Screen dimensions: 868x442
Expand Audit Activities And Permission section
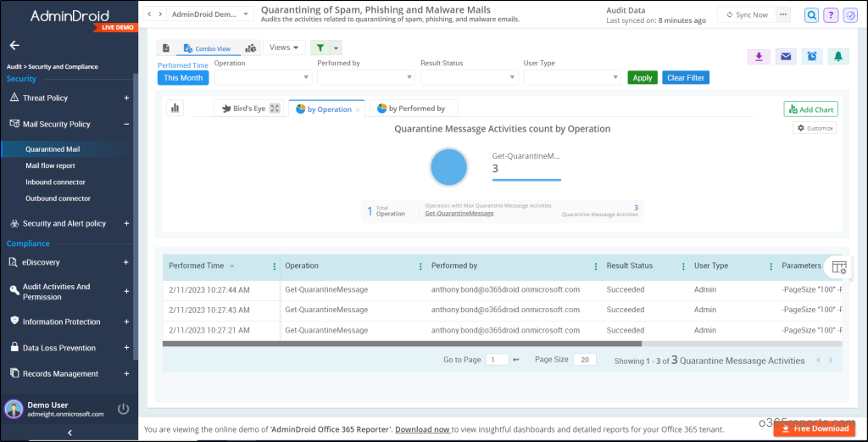pos(126,291)
